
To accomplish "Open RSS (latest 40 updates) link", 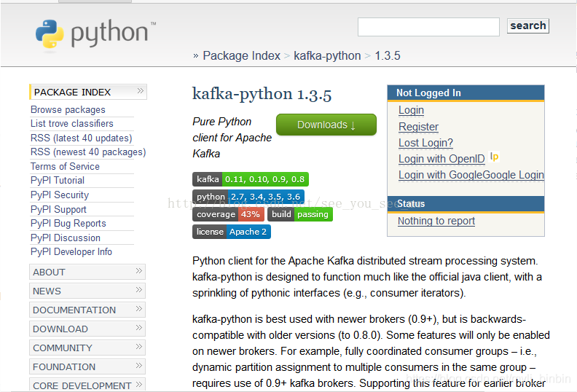I will tap(82, 138).
